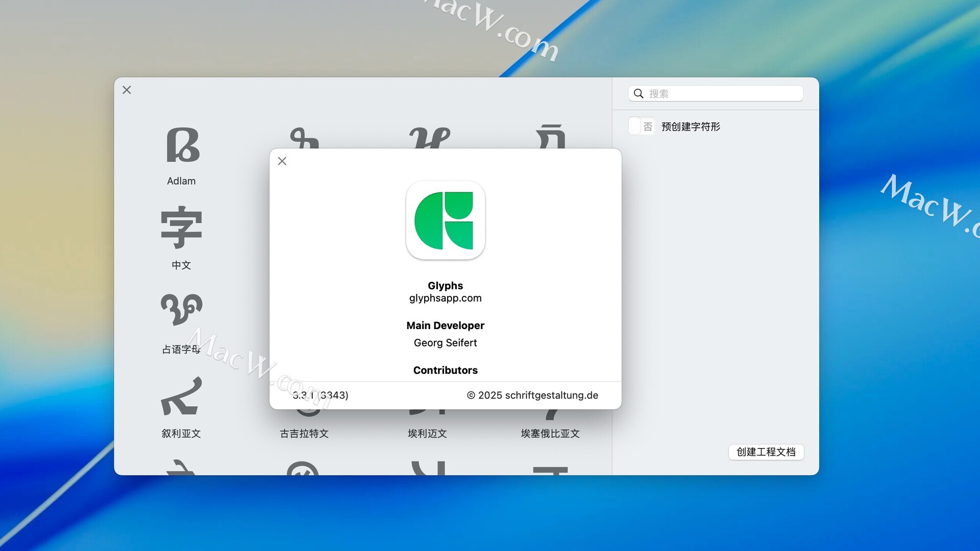Pick the 叙利亚文 script icon
The height and width of the screenshot is (551, 980).
coord(182,396)
